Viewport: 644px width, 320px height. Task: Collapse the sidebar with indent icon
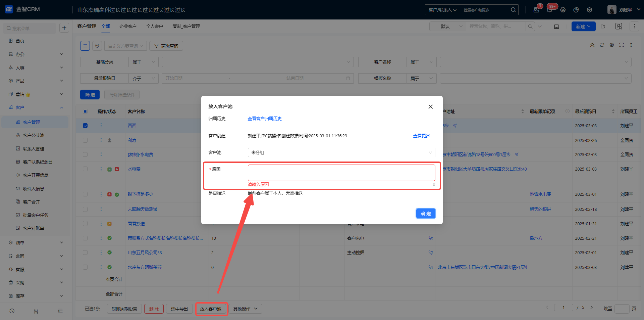(x=60, y=311)
